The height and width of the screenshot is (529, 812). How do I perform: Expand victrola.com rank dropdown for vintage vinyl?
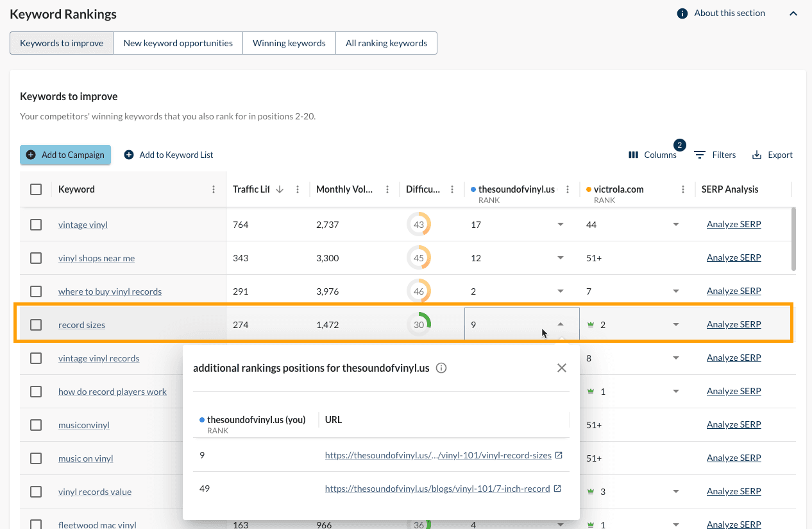click(675, 224)
